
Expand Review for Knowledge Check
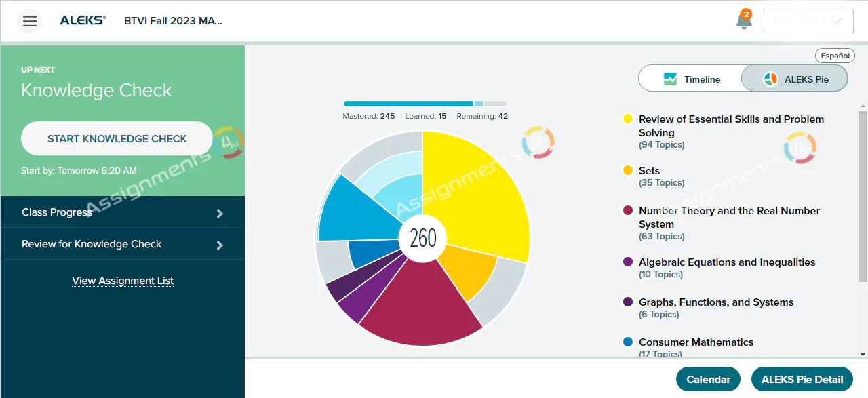[x=122, y=244]
